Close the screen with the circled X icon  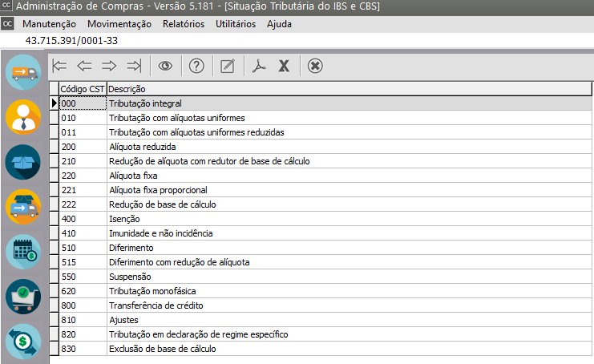[315, 66]
